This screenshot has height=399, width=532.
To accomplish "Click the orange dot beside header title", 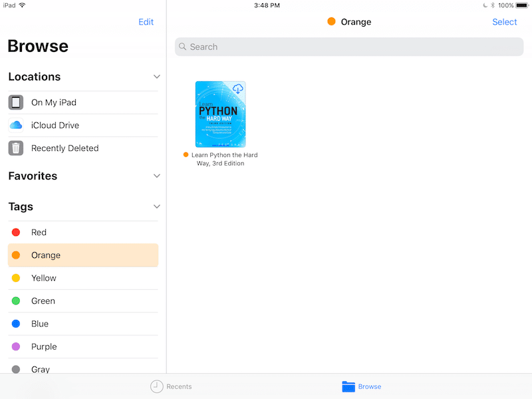I will pyautogui.click(x=331, y=22).
